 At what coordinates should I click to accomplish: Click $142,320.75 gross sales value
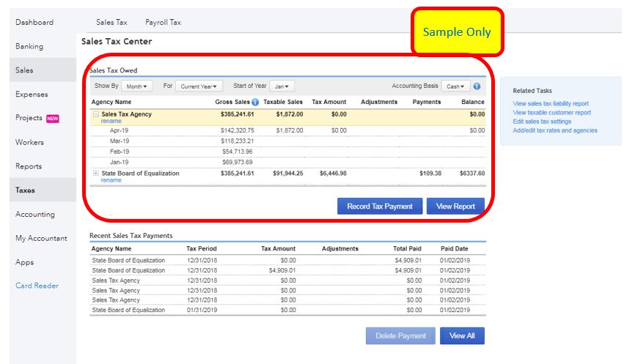[x=238, y=130]
